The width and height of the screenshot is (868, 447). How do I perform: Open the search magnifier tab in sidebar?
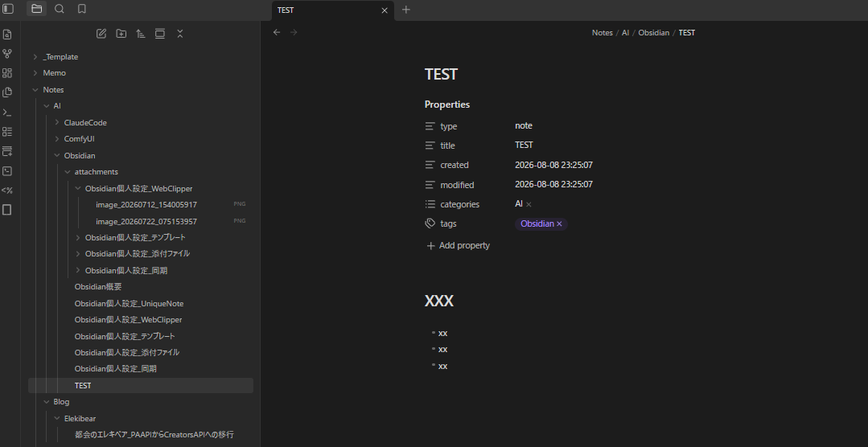click(x=60, y=9)
